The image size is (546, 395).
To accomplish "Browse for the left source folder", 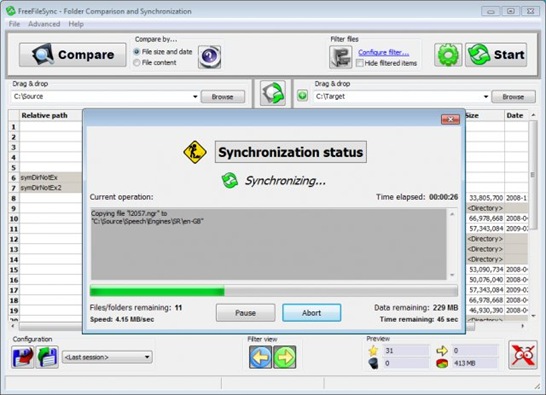I will (223, 97).
